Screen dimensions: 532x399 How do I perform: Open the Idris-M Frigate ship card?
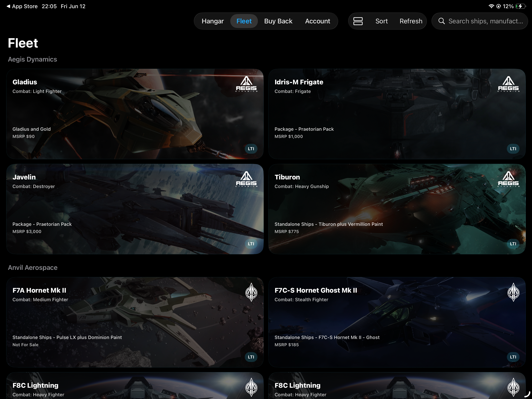tap(397, 114)
